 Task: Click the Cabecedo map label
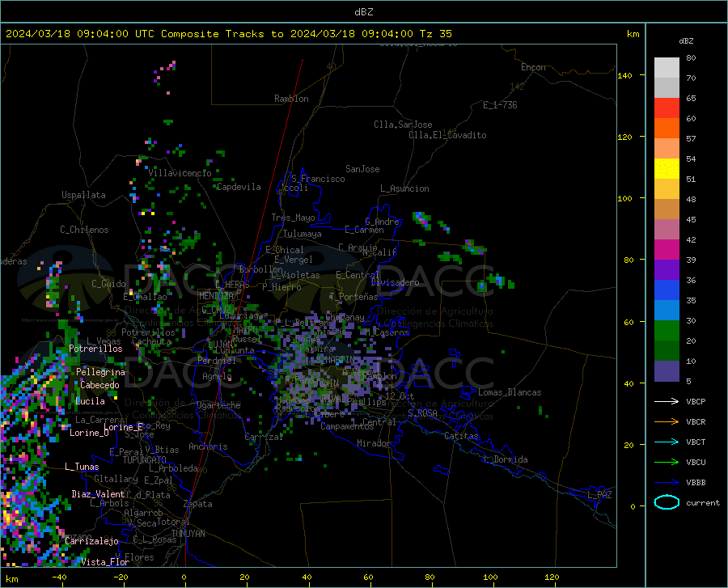99,385
